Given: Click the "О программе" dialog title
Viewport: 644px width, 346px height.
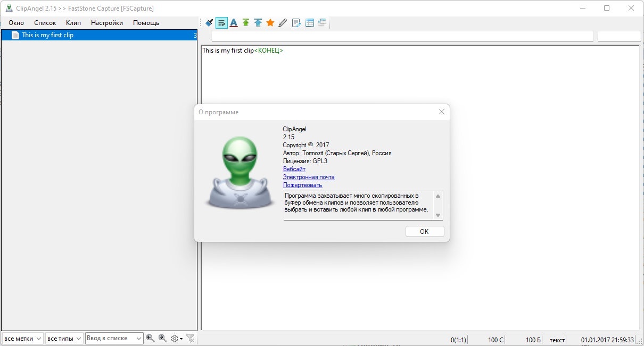Looking at the screenshot, I should pos(219,112).
